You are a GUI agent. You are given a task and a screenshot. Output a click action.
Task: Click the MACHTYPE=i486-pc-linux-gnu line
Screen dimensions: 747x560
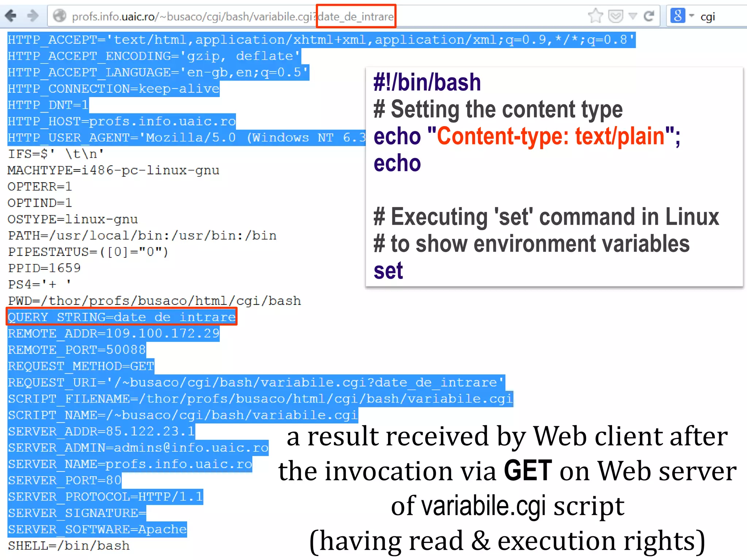pos(113,171)
